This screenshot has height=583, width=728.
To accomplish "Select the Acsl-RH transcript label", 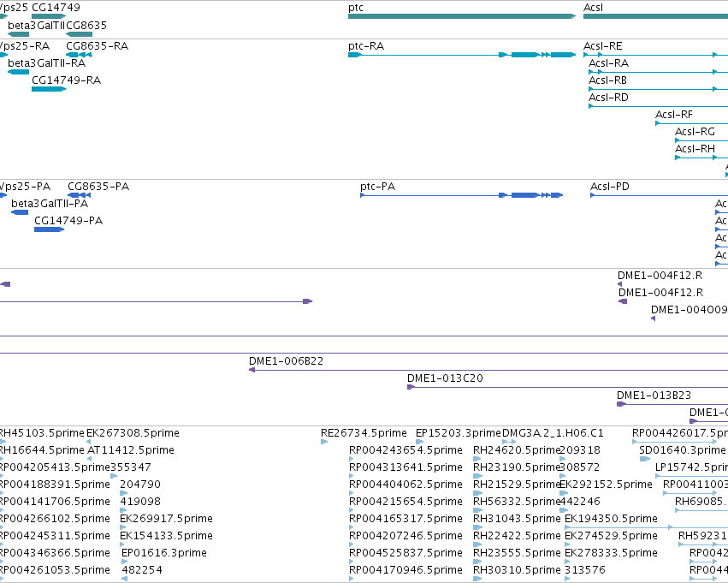I will (695, 149).
